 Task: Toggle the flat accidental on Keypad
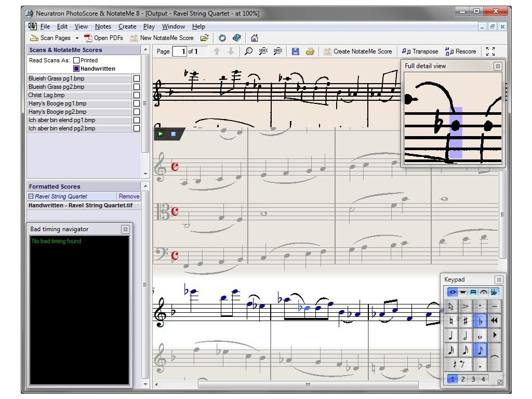(x=480, y=321)
